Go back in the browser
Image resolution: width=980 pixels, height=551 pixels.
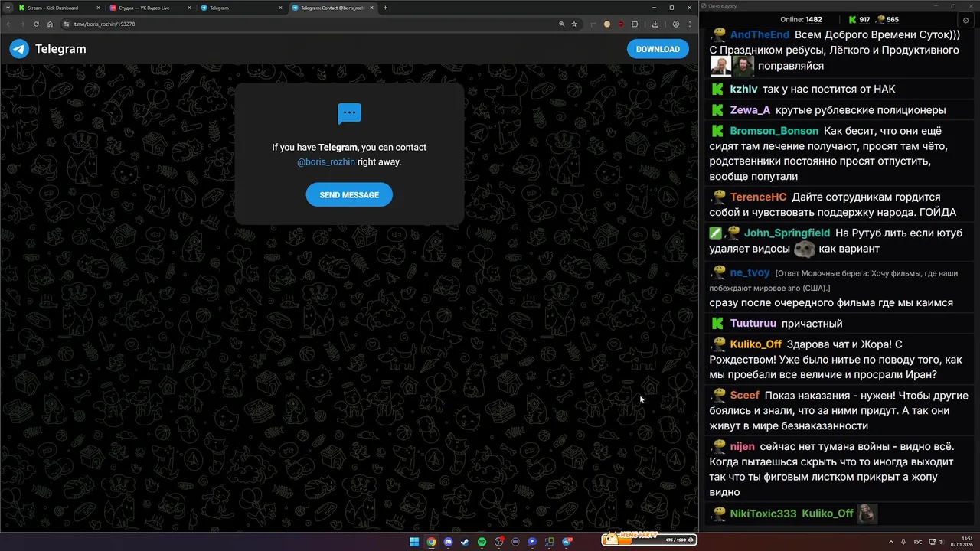8,24
